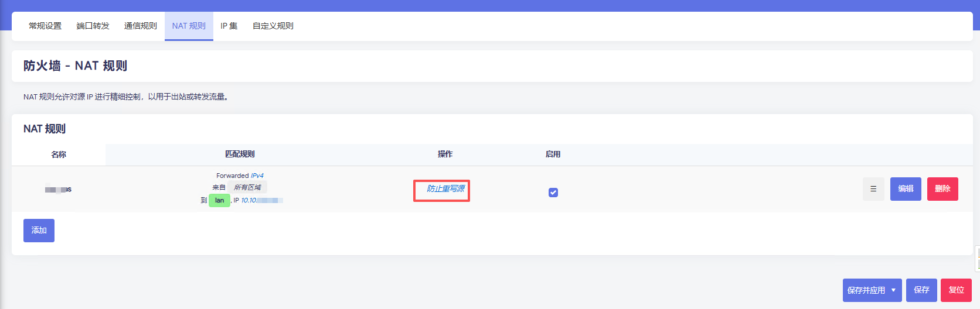The width and height of the screenshot is (980, 309).
Task: Click the 保存并应用 button
Action: [866, 290]
